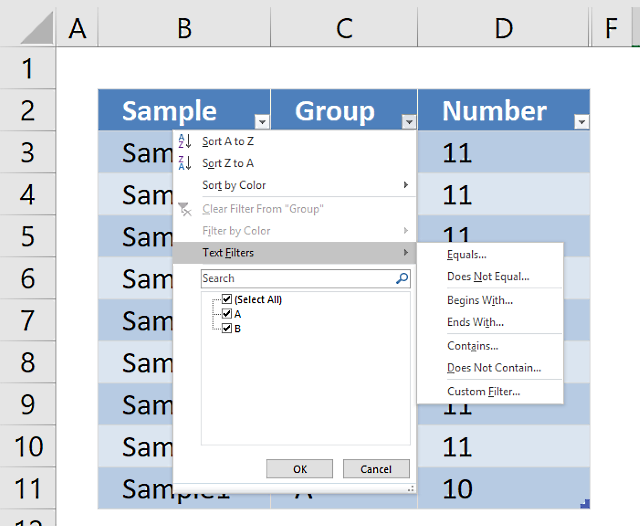Click the table resize handle corner
The image size is (640, 526).
point(585,504)
